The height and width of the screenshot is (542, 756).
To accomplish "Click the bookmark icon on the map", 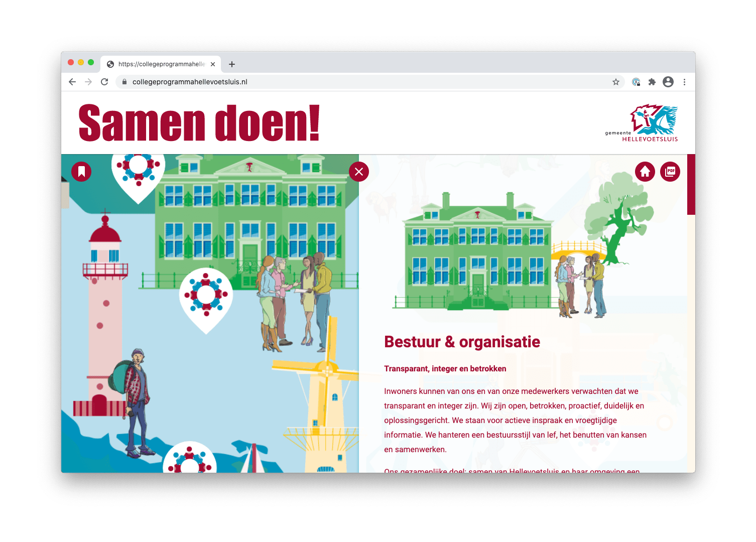I will (x=81, y=172).
